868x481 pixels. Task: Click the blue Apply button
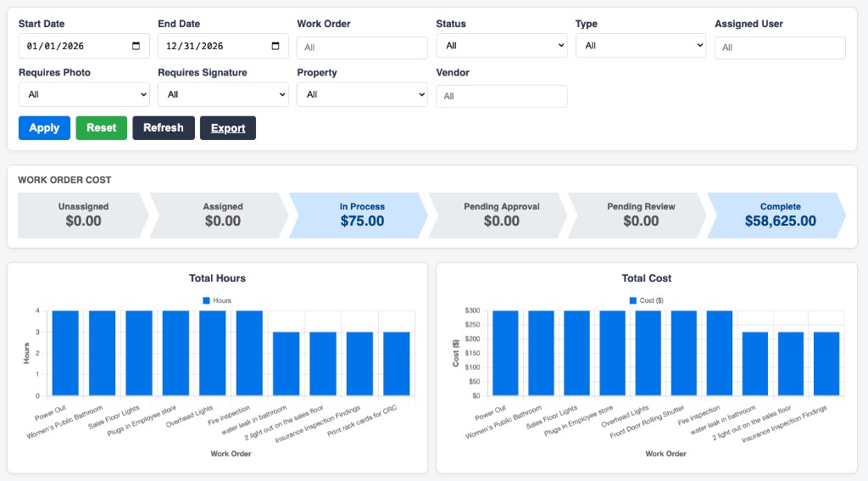44,128
